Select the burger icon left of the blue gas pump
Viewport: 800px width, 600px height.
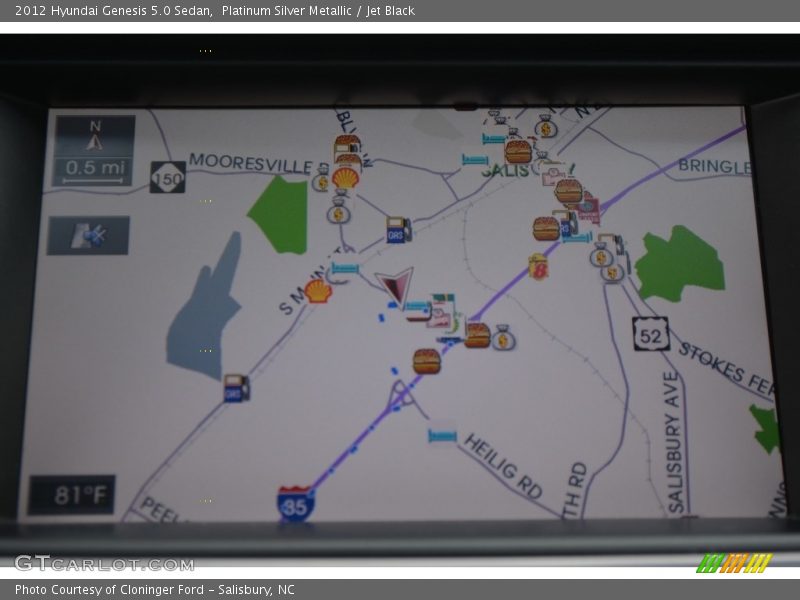click(x=546, y=229)
